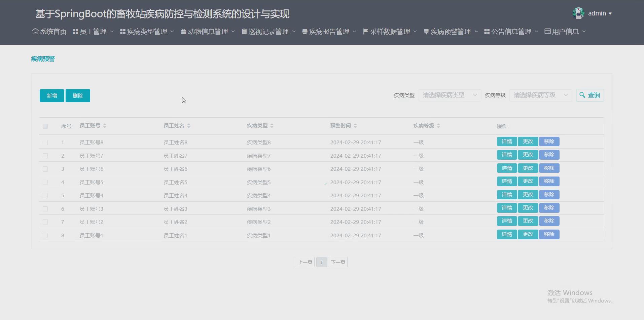This screenshot has height=320, width=644.
Task: Click the 新增 button
Action: pyautogui.click(x=51, y=95)
